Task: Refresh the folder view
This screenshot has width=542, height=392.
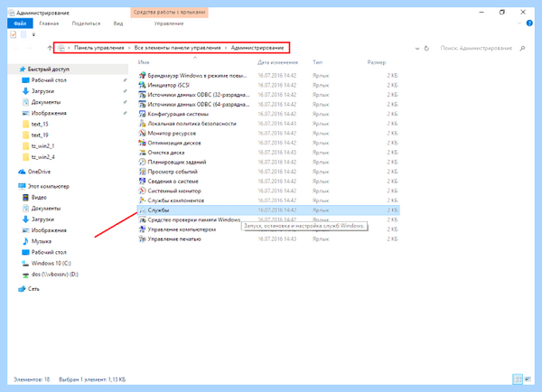Action: (x=426, y=49)
